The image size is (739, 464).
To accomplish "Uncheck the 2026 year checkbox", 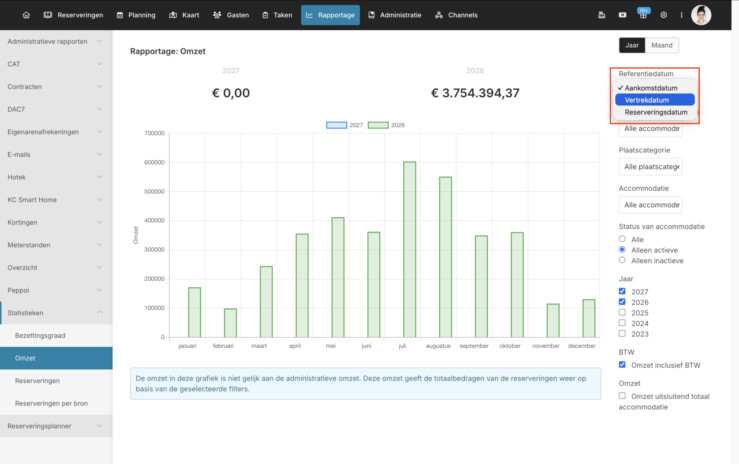I will (x=622, y=301).
